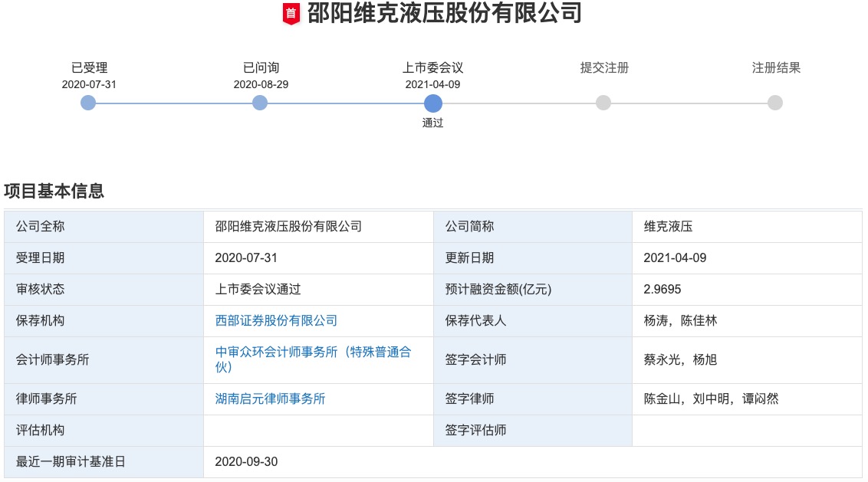Select the 上市委会议 timeline node
This screenshot has width=868, height=482.
click(433, 103)
